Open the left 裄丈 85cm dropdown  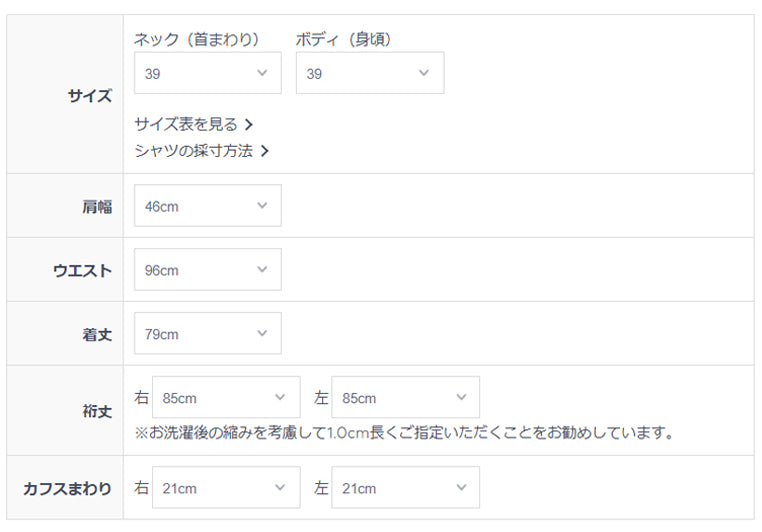pos(405,398)
